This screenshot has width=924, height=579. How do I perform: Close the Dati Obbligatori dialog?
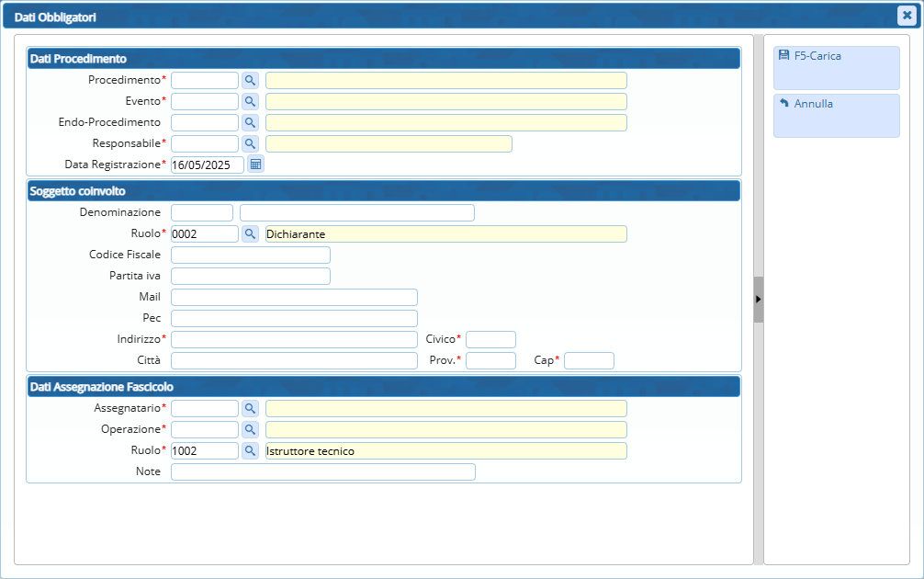point(905,15)
